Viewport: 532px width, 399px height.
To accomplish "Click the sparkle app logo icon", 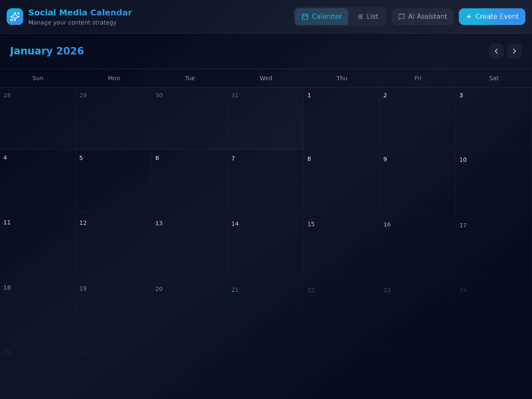I will [15, 17].
